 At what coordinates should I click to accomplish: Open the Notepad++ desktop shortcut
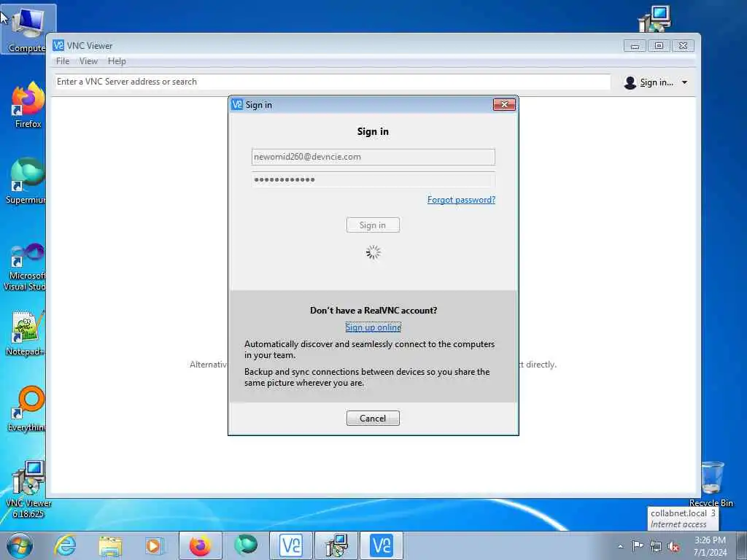point(26,332)
